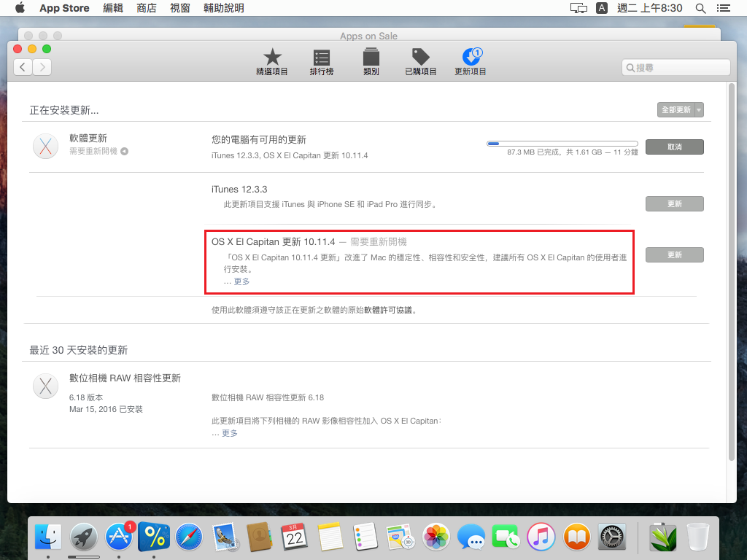Open iTunes from the Dock
Image resolution: width=747 pixels, height=560 pixels.
(x=541, y=537)
